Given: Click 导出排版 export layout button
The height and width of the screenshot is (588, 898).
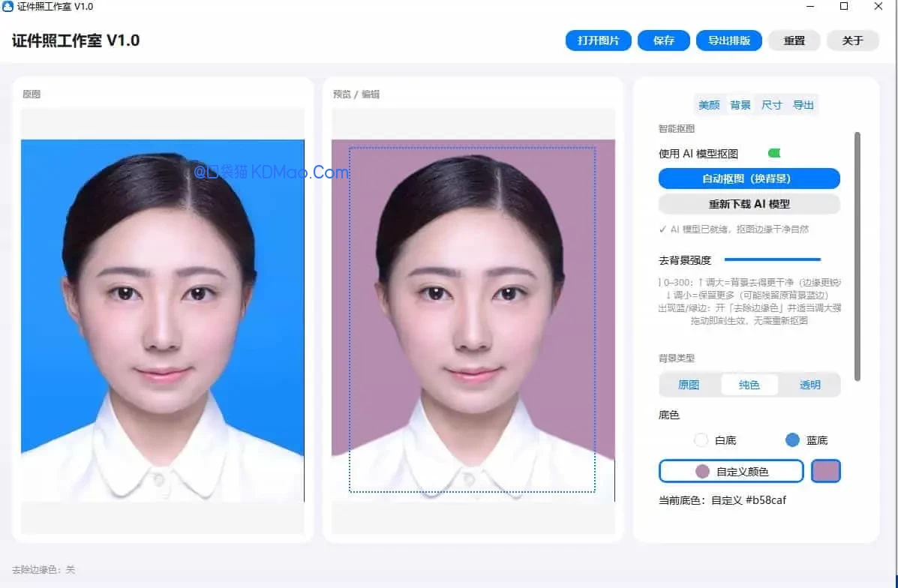Looking at the screenshot, I should pyautogui.click(x=729, y=40).
